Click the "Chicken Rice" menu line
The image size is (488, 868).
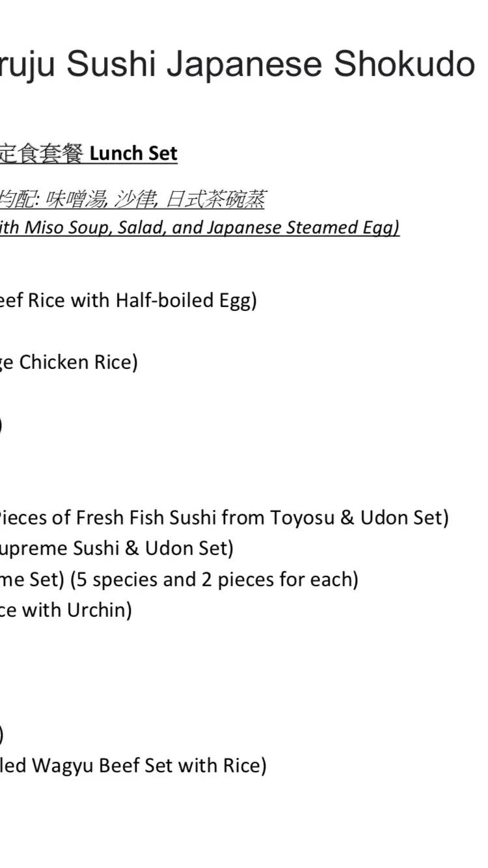77,362
